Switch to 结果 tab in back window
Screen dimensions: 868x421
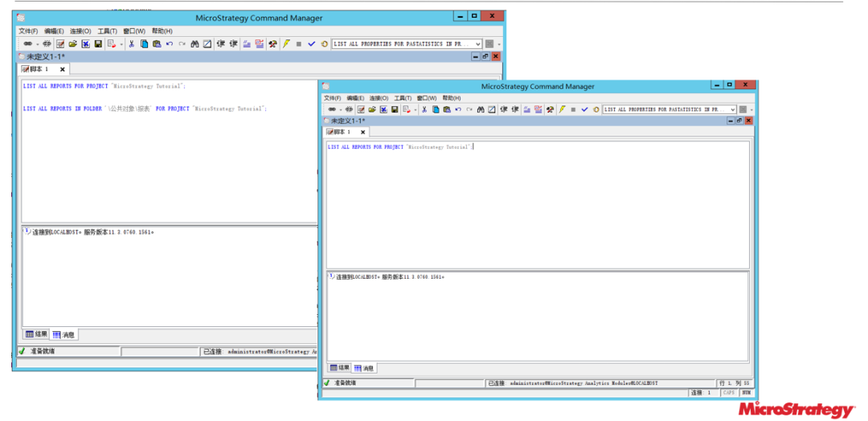(36, 333)
